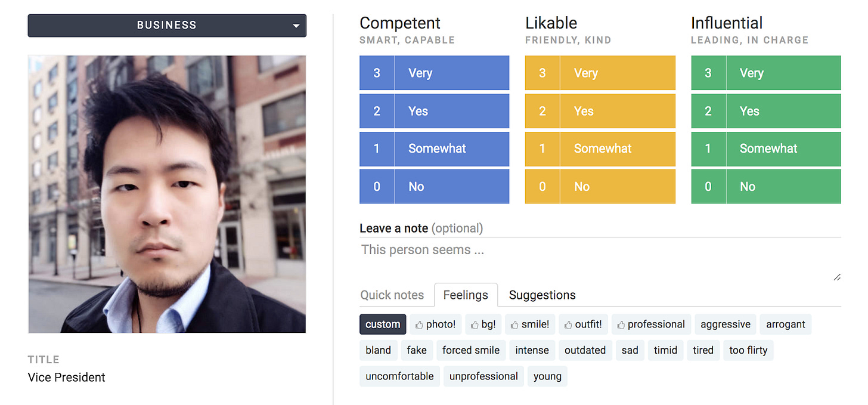The image size is (868, 405).
Task: Select 0 No under Competent
Action: (434, 187)
